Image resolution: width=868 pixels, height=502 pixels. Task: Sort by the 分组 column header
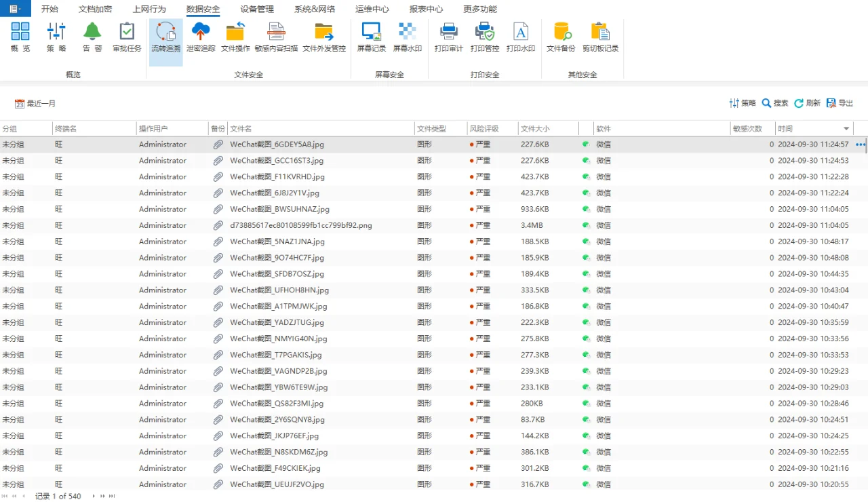[26, 129]
